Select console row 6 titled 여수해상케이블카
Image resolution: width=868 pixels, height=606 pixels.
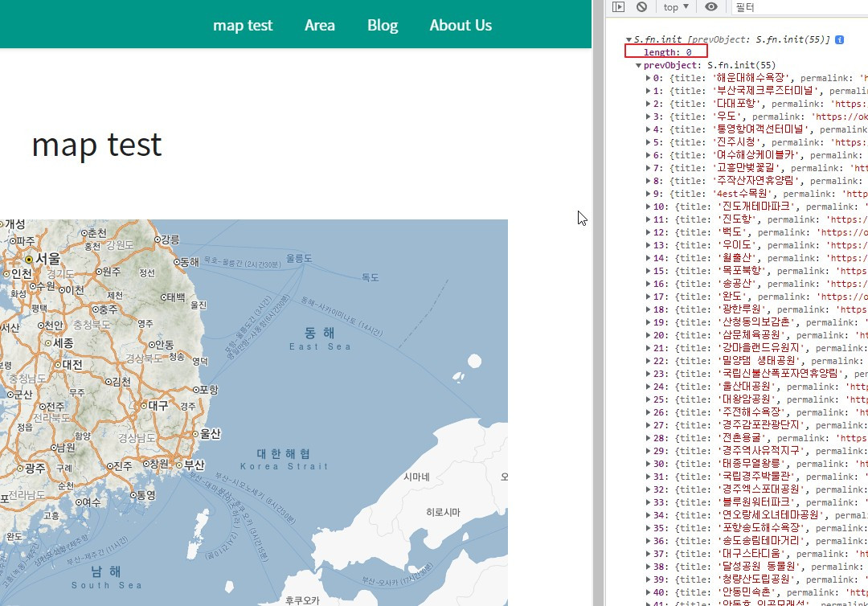tap(756, 155)
